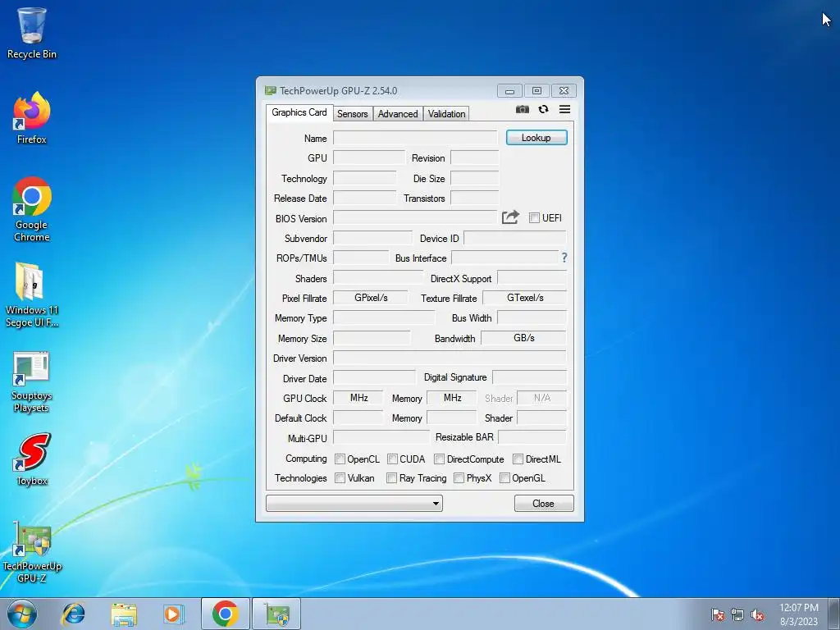The height and width of the screenshot is (630, 840).
Task: Click the Lookup button
Action: pyautogui.click(x=536, y=138)
